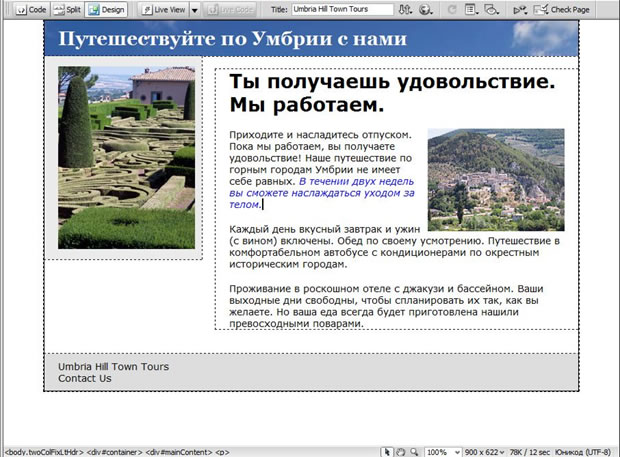Select the hill town photo in main content

(496, 179)
